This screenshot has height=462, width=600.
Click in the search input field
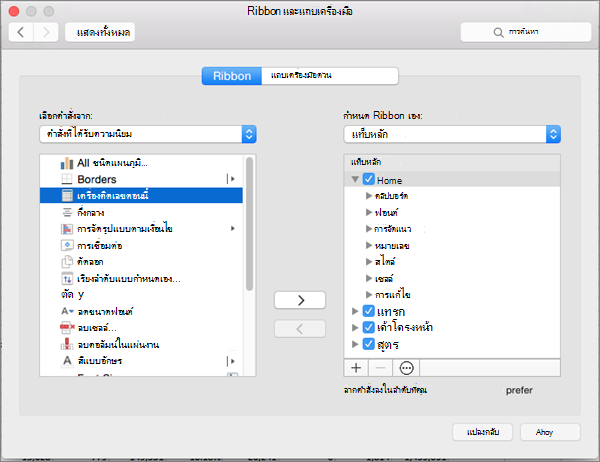pos(526,32)
